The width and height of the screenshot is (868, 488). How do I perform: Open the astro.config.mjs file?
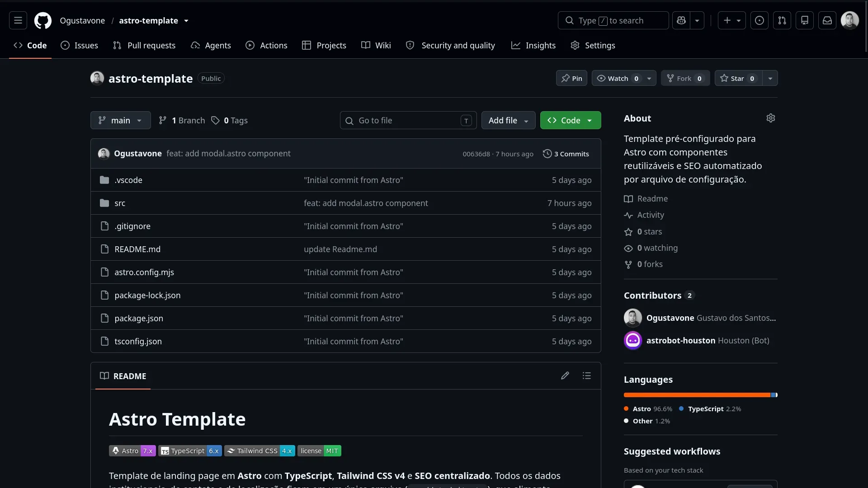pyautogui.click(x=144, y=272)
